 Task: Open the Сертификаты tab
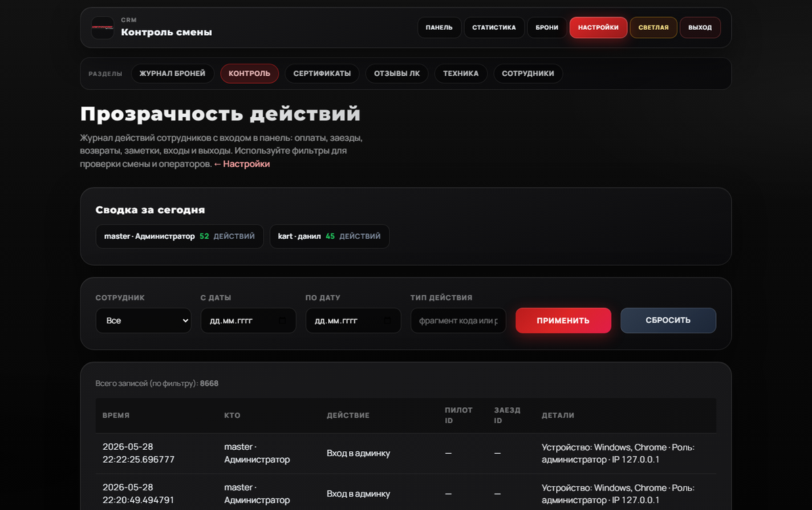322,74
